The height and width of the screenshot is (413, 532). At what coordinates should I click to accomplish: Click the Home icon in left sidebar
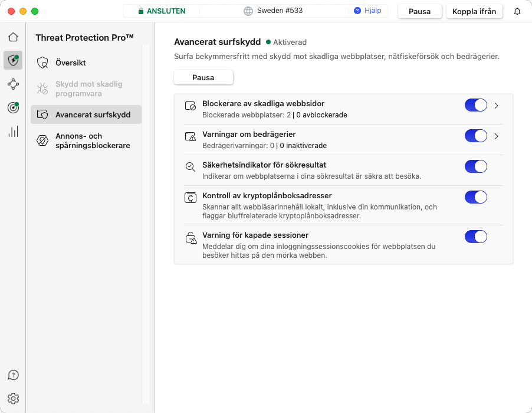point(13,37)
